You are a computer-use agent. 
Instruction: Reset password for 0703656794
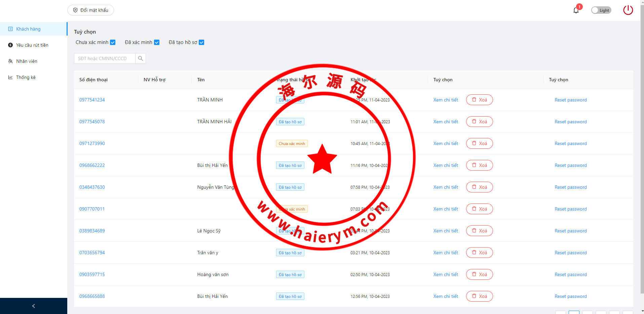571,253
